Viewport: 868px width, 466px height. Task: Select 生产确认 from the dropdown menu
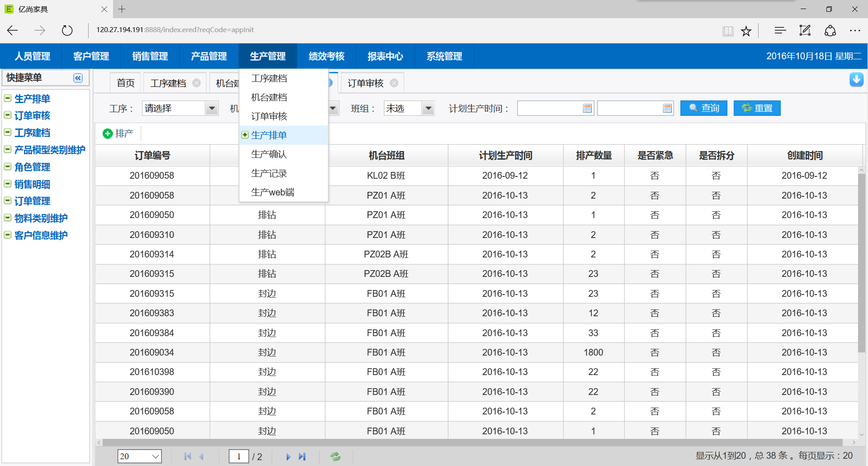point(269,154)
